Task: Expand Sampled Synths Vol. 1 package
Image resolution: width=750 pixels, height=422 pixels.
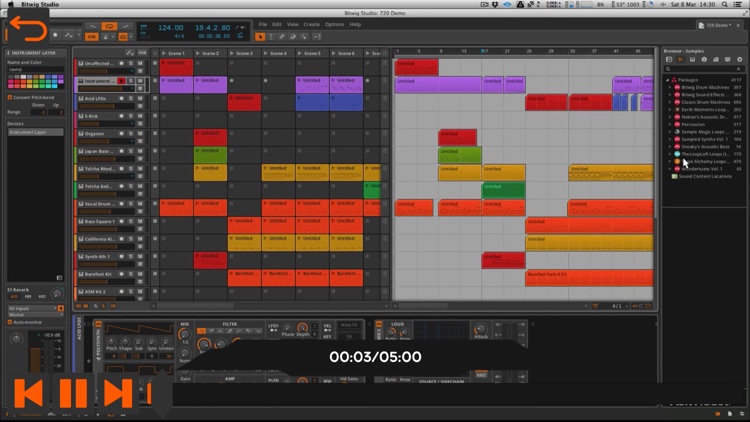Action: tap(670, 139)
